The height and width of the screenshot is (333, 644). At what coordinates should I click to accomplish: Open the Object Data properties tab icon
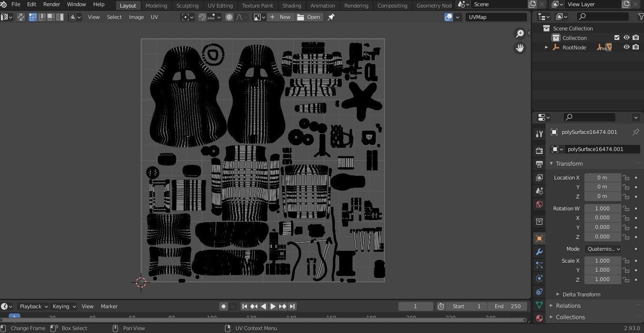[x=539, y=305]
